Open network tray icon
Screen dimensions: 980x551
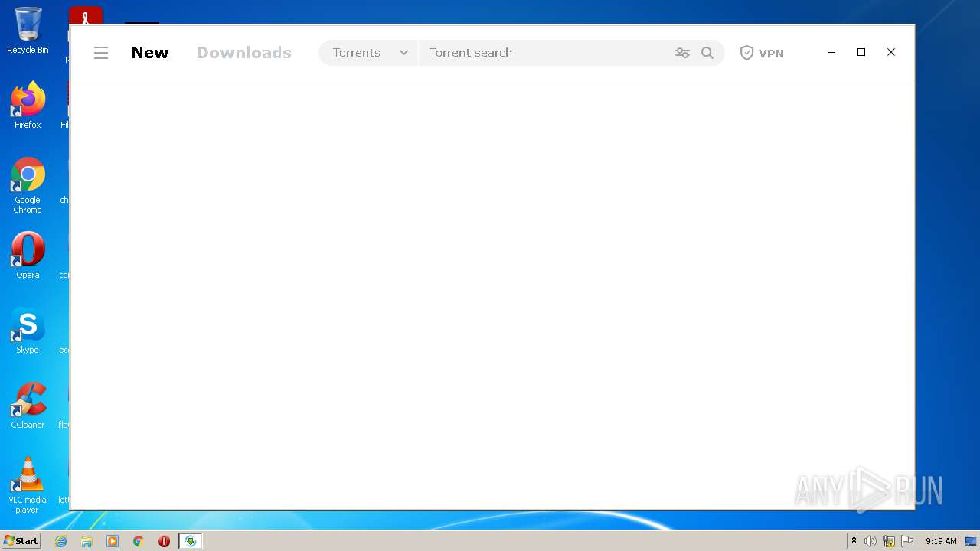[889, 541]
